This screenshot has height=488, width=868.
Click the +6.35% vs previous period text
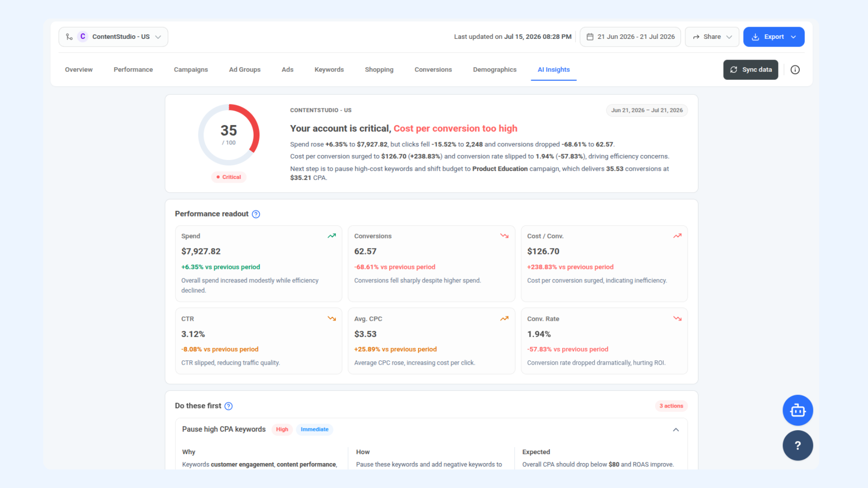click(221, 267)
